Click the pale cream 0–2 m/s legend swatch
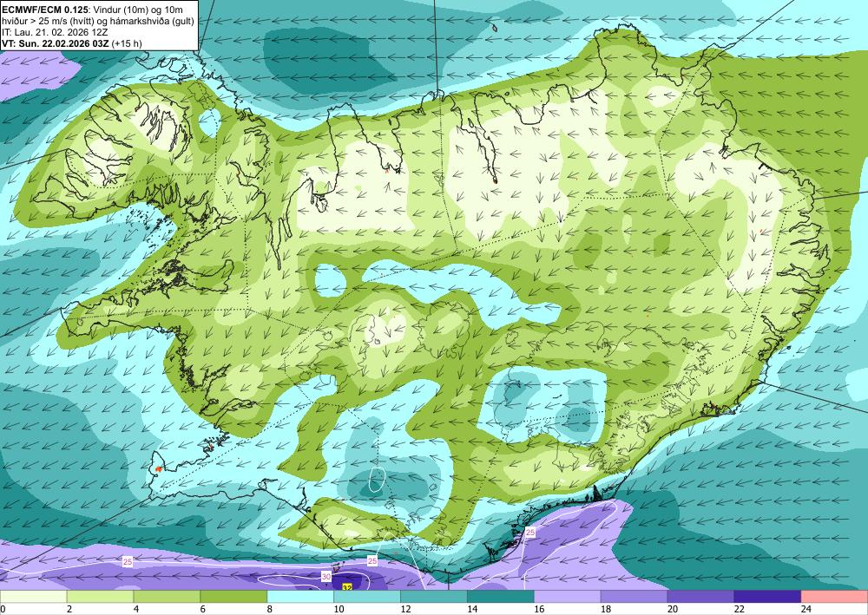 33,597
